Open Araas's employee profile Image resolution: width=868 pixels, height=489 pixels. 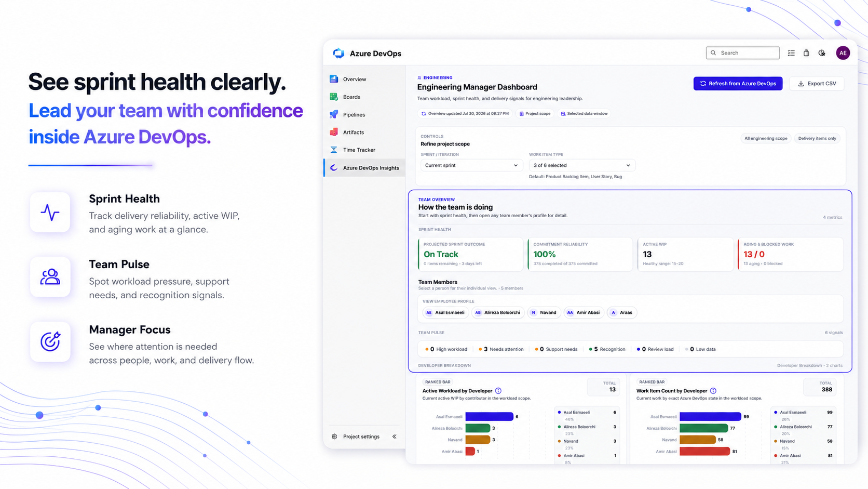pyautogui.click(x=622, y=313)
